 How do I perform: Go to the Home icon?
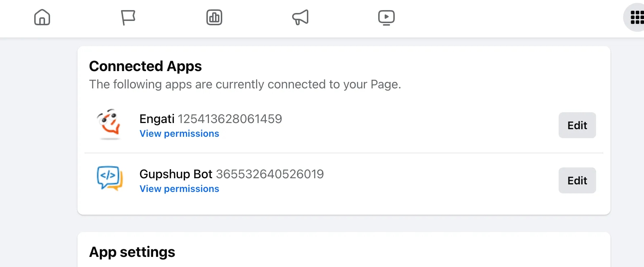click(42, 17)
